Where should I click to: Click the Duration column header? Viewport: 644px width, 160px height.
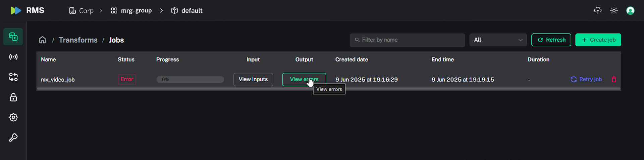538,59
